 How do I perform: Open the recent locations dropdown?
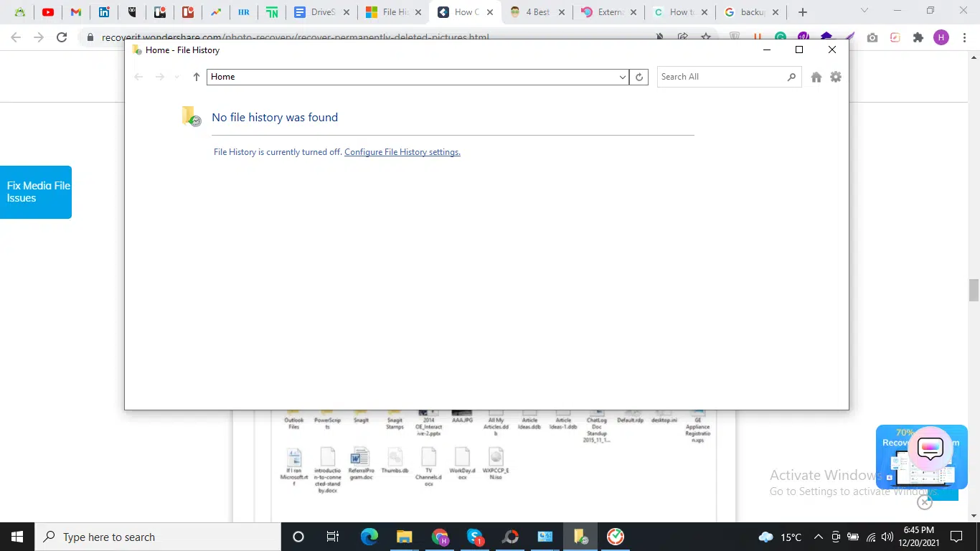(177, 77)
